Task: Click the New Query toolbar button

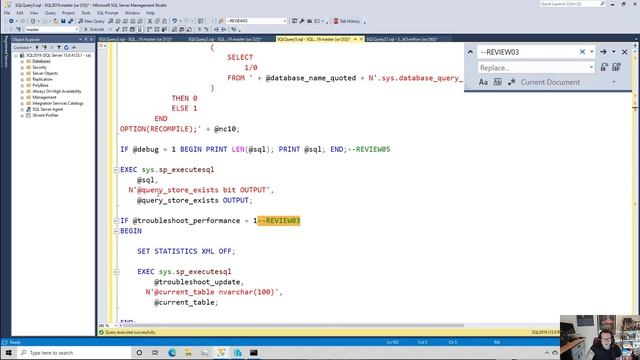Action: coord(91,21)
